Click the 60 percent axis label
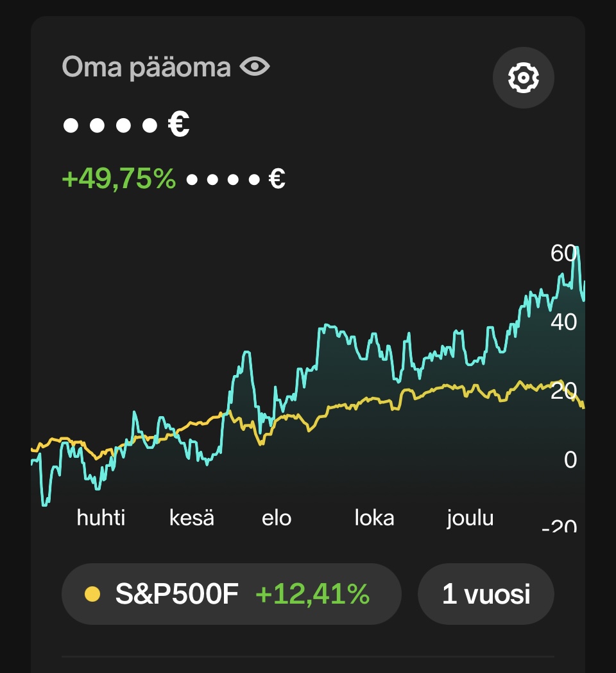 click(x=563, y=253)
